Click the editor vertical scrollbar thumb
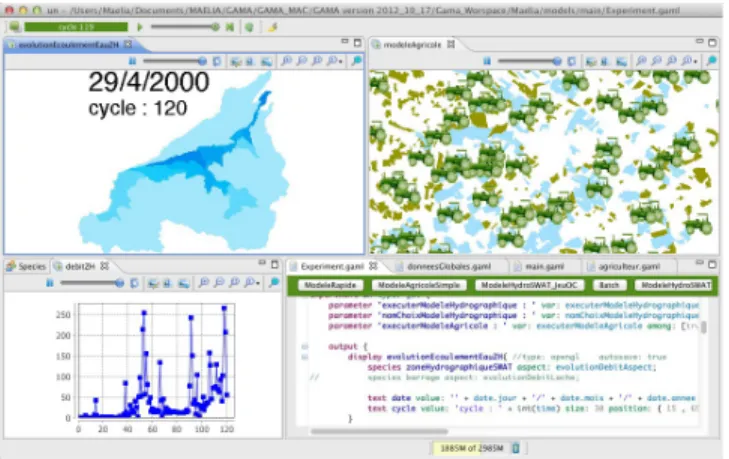The height and width of the screenshot is (459, 729). [x=704, y=327]
